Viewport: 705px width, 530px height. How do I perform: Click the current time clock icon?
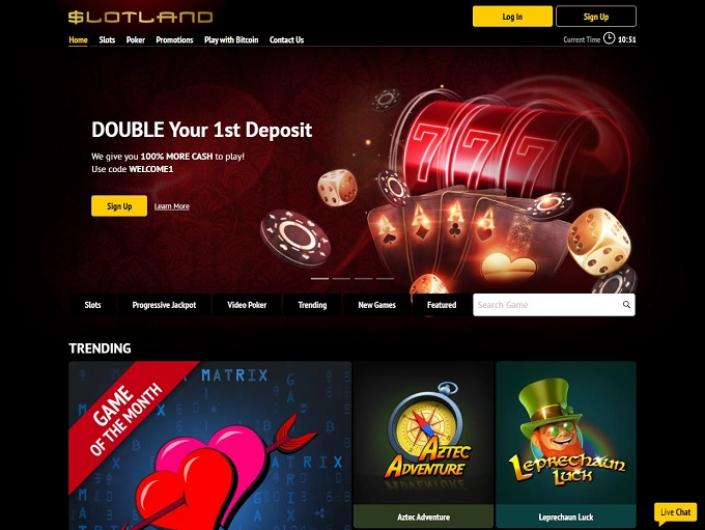[609, 38]
